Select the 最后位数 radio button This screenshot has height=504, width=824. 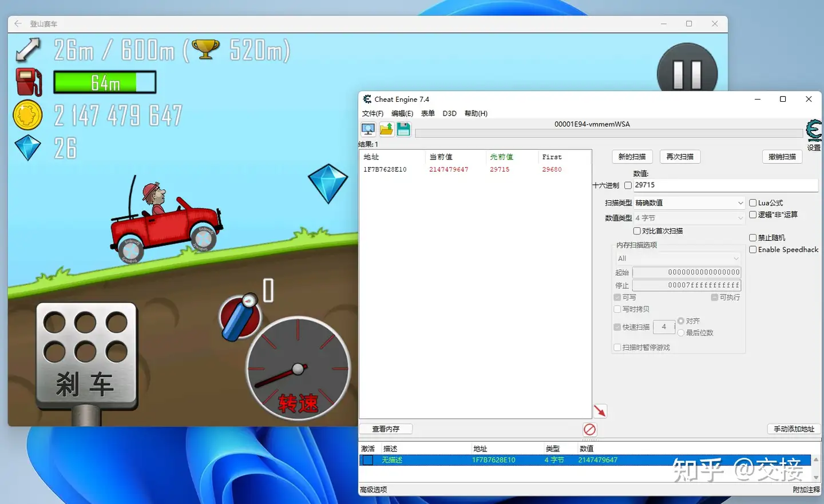click(681, 332)
